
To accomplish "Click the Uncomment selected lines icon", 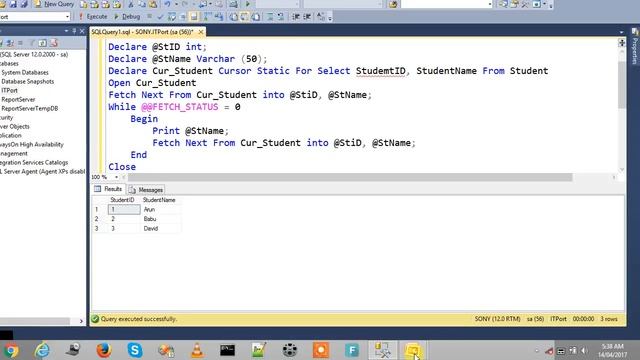I will coord(281,17).
